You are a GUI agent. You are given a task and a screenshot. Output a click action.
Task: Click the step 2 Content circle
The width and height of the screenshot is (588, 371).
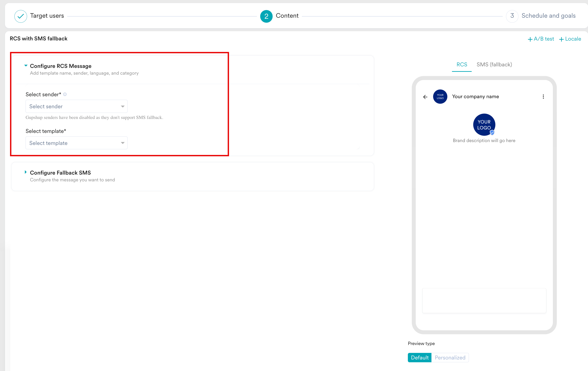click(266, 16)
